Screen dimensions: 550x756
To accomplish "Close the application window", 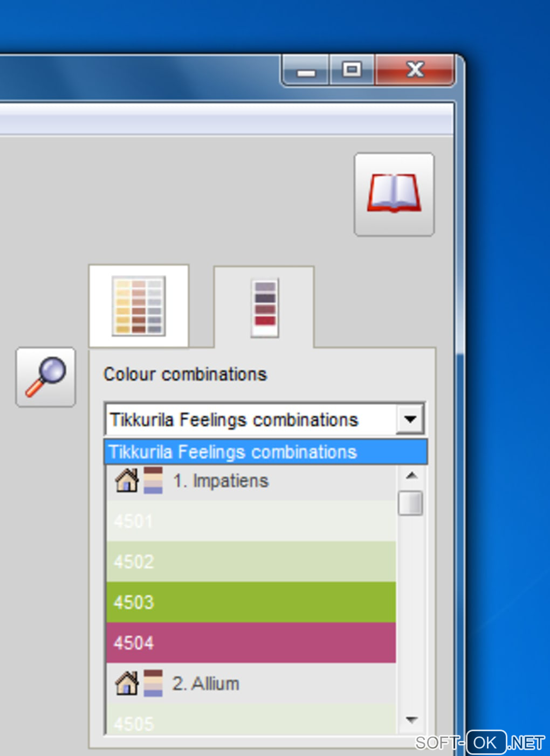I will click(x=415, y=70).
